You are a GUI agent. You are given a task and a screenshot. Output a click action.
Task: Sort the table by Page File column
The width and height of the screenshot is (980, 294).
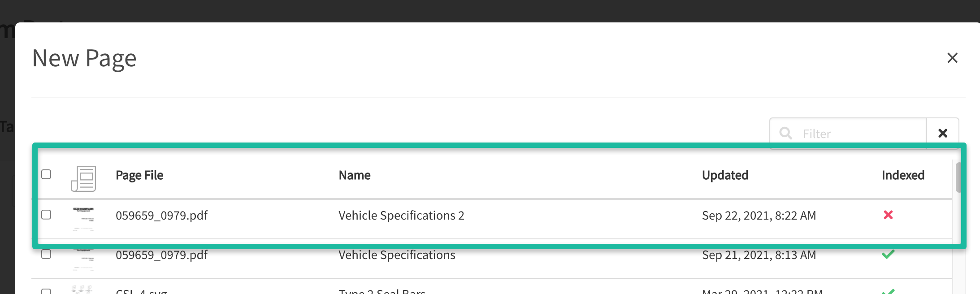[x=139, y=175]
